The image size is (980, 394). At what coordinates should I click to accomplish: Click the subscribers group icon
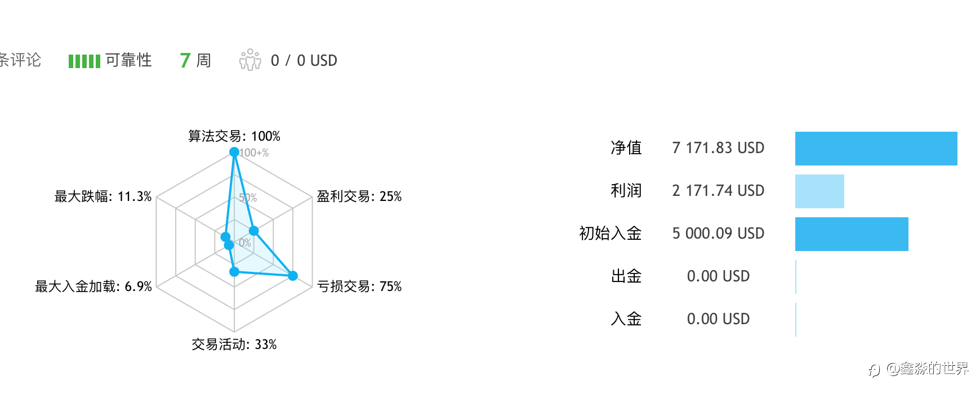click(x=250, y=60)
